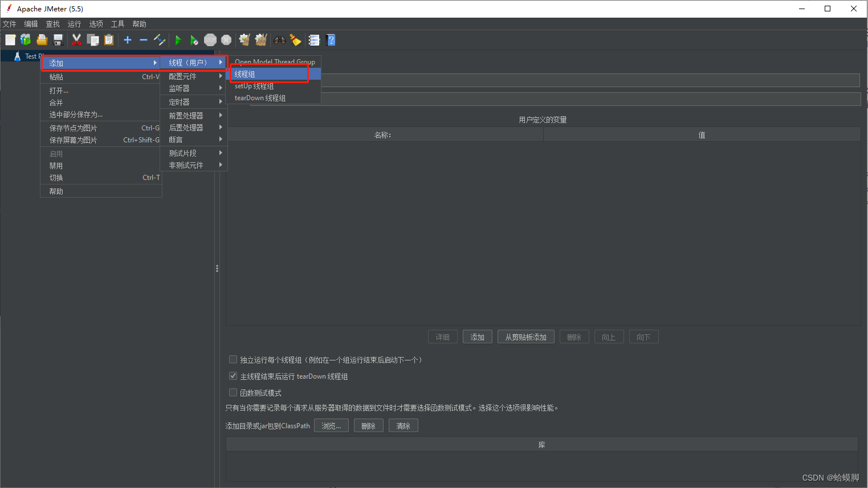
Task: Click the Save floppy disk icon
Action: pos(58,40)
